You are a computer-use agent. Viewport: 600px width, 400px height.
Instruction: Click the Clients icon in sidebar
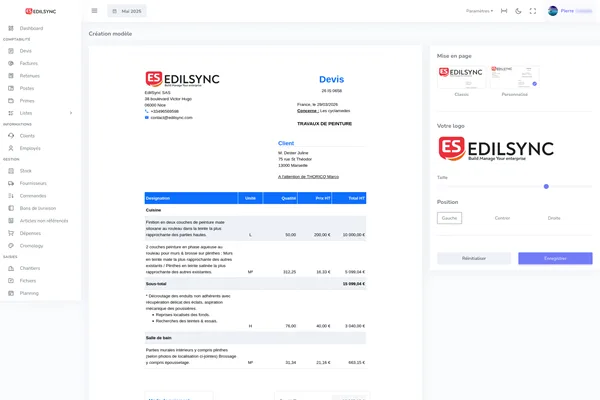10,135
